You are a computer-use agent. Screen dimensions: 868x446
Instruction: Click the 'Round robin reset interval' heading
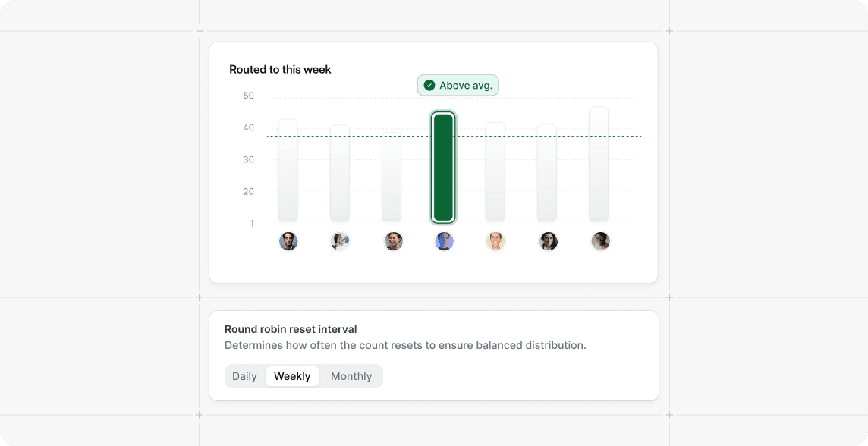[x=291, y=329]
